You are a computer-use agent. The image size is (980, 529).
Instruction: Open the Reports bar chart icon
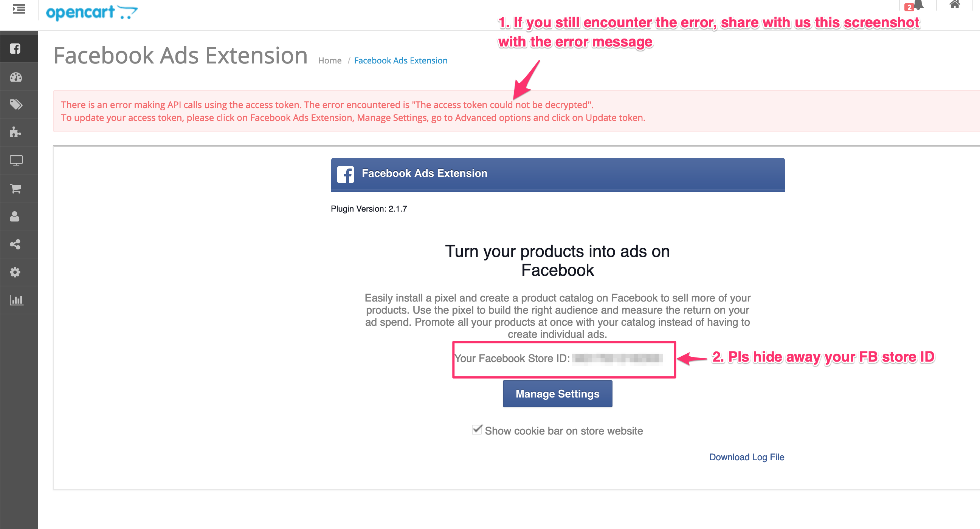(x=15, y=300)
